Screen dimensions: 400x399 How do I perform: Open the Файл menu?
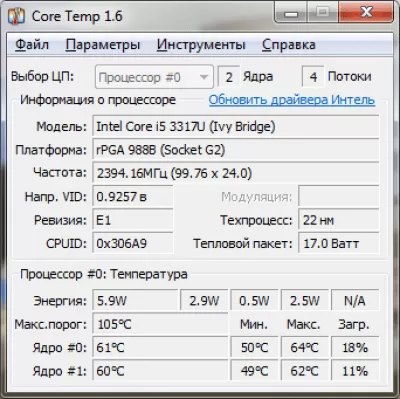(x=32, y=45)
